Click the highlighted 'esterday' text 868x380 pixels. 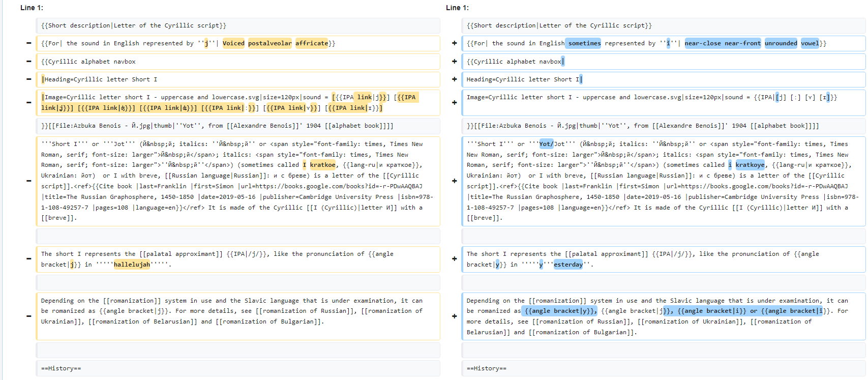[x=568, y=265]
